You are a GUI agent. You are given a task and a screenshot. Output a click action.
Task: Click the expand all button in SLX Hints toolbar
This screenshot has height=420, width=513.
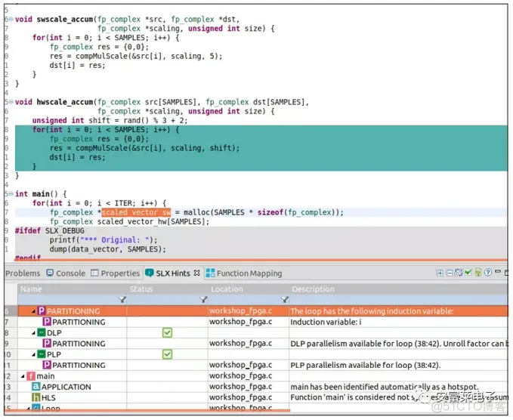[x=440, y=273]
